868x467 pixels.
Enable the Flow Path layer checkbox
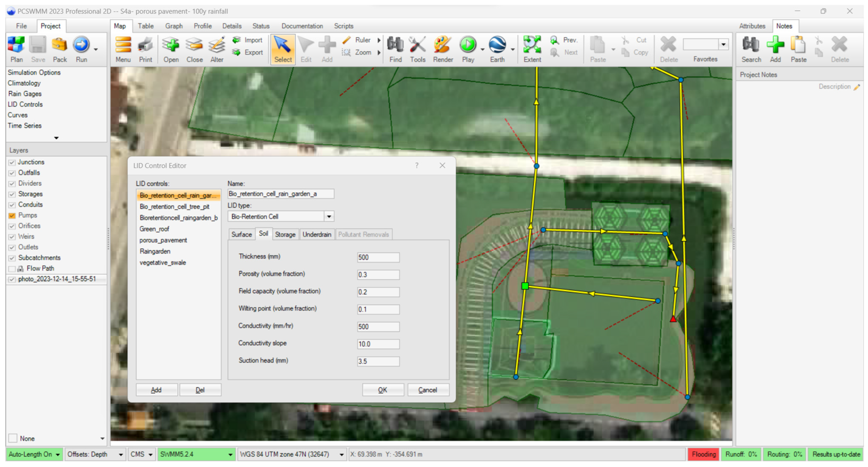[12, 269]
